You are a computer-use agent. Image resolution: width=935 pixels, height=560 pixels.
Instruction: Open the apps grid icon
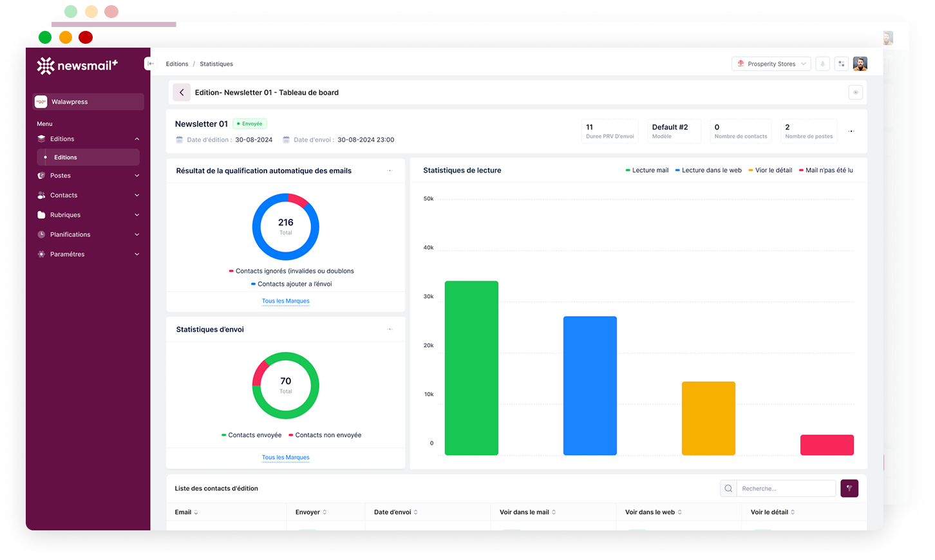click(x=841, y=64)
